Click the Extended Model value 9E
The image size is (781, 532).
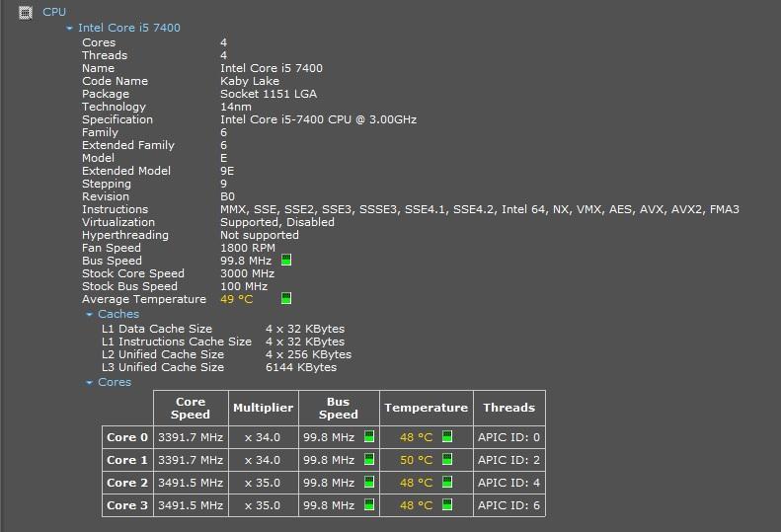pos(227,171)
